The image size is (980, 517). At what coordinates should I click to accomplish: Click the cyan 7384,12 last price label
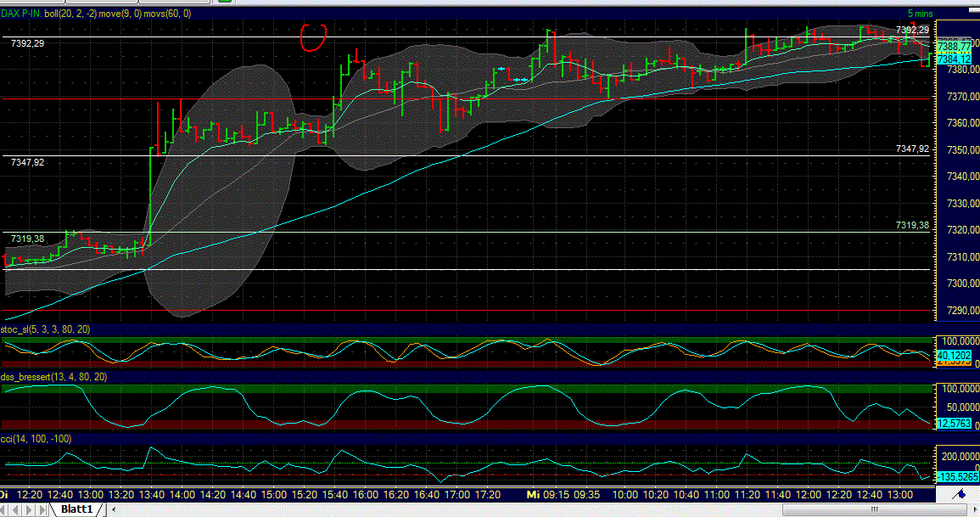pos(955,60)
